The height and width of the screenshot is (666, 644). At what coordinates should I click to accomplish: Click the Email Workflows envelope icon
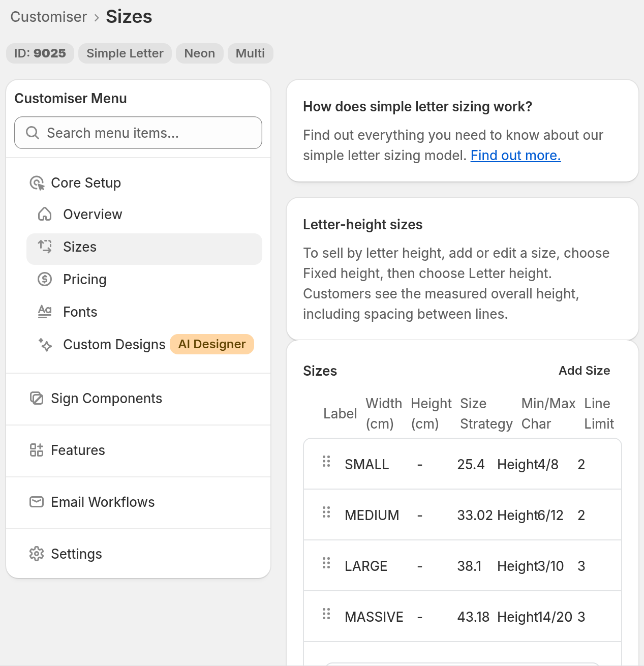click(x=37, y=502)
